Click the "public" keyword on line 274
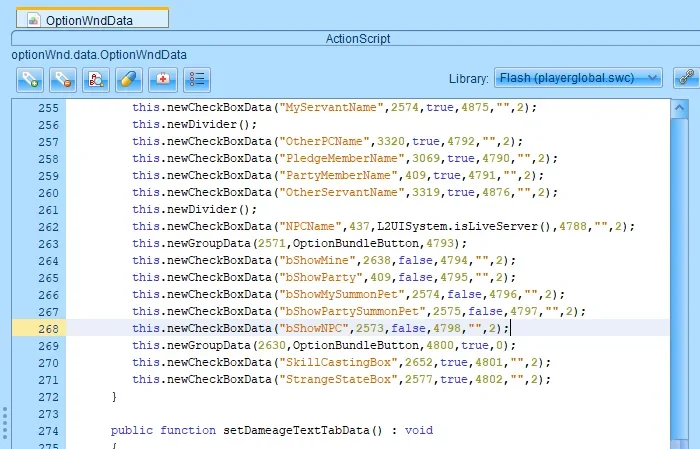Image resolution: width=700 pixels, height=449 pixels. 131,430
